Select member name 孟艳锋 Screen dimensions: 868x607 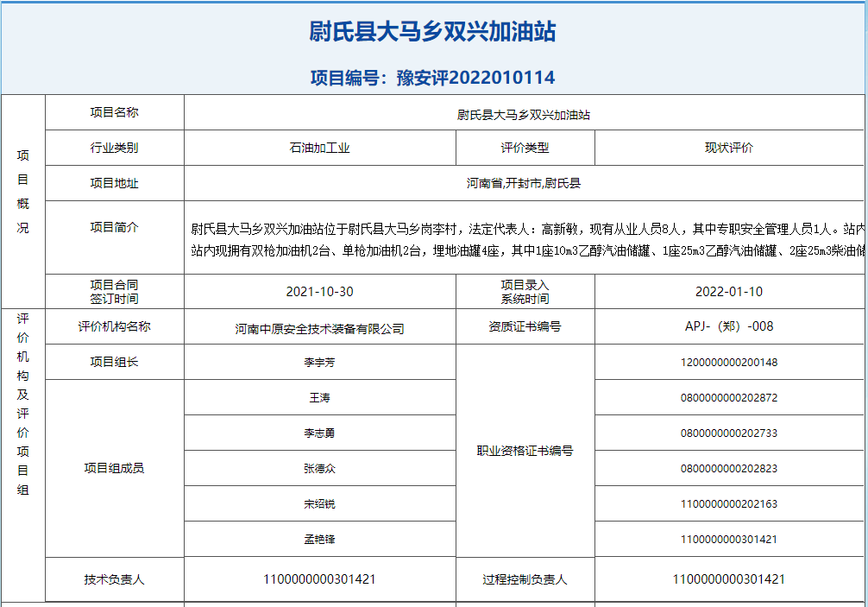click(x=319, y=540)
